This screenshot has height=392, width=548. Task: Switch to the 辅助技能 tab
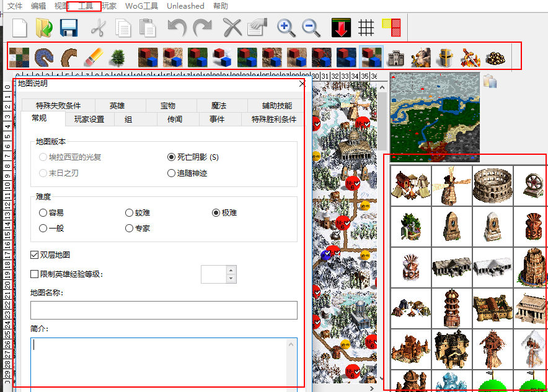277,105
